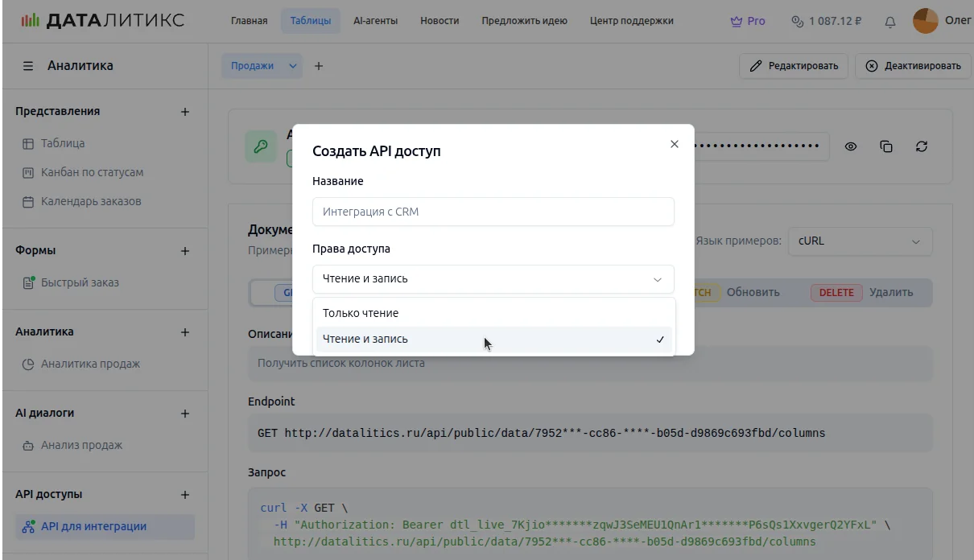Image resolution: width=974 pixels, height=560 pixels.
Task: Click the Редактировать button
Action: [793, 66]
